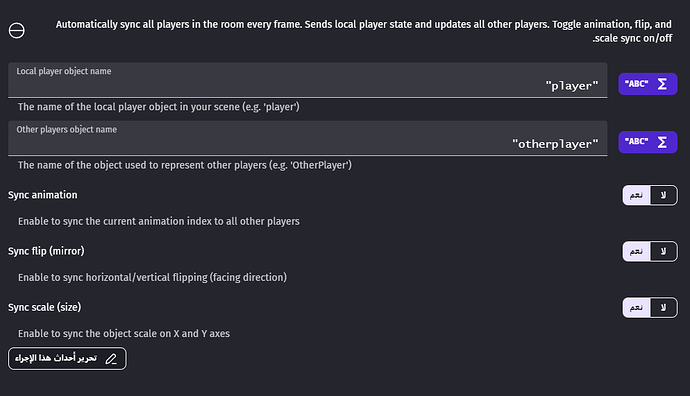The image size is (690, 396).
Task: Click the Local player object name field
Action: coord(308,80)
